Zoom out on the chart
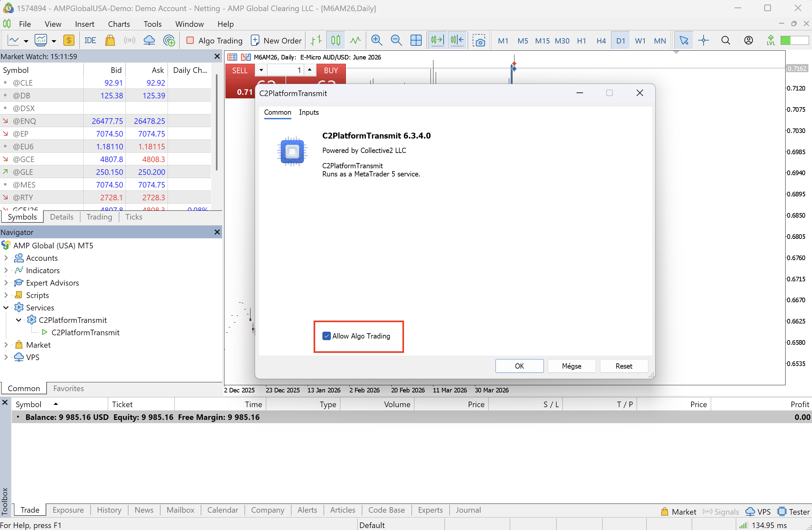This screenshot has height=530, width=812. click(x=396, y=41)
